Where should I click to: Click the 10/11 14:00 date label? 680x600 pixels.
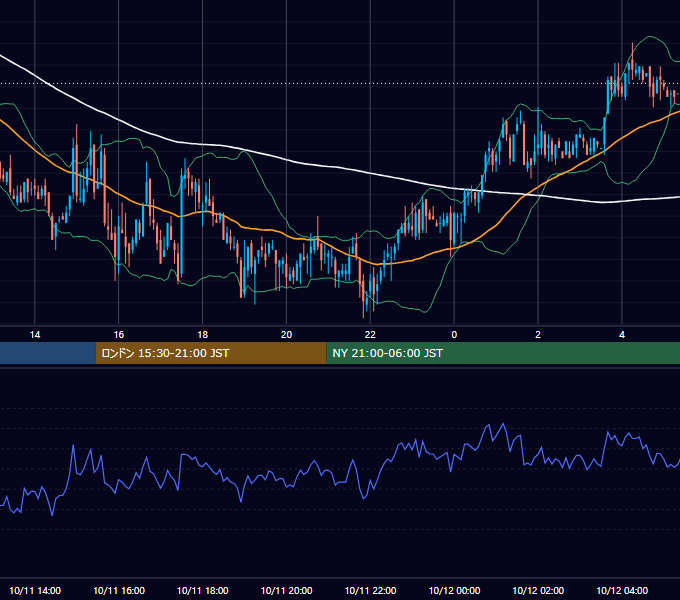pyautogui.click(x=35, y=590)
